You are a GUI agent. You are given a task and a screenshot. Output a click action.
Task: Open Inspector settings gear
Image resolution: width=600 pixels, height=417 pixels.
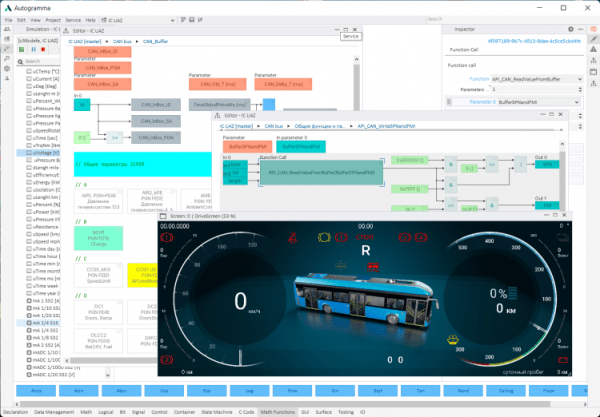[571, 29]
